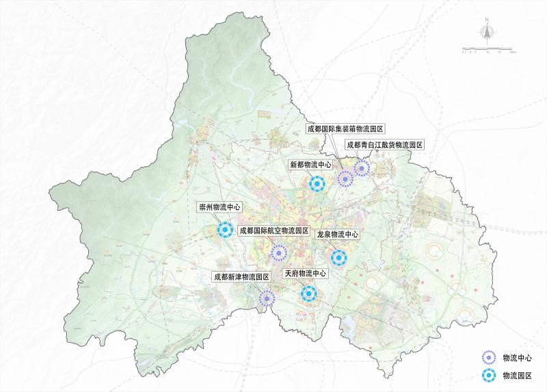Click the 天府物流中心 text label

(306, 273)
